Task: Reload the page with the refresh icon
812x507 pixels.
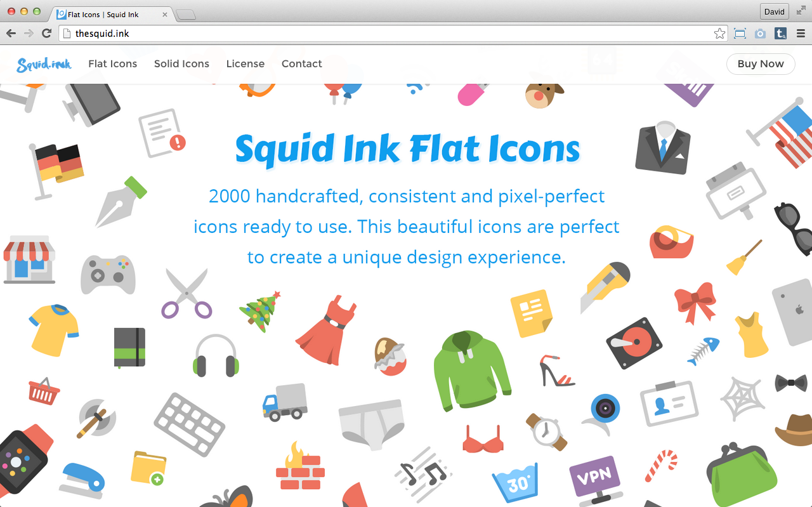Action: [x=46, y=34]
